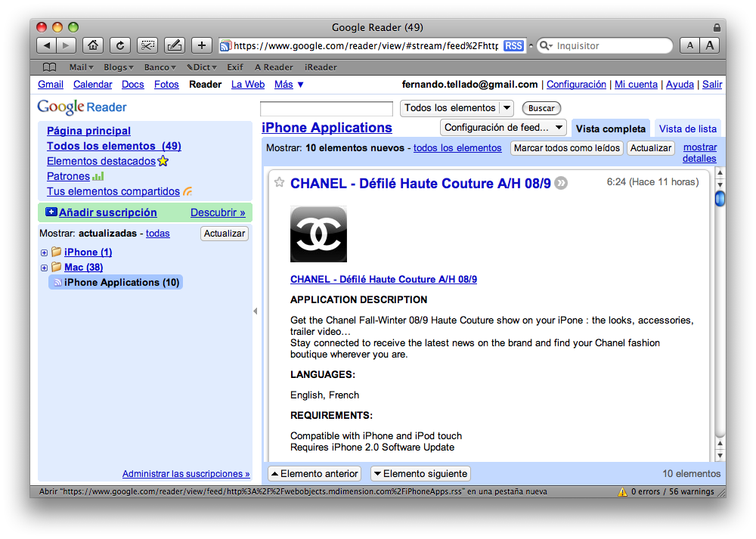Viewport: 756px width, 539px height.
Task: Open Administrar las suscripciones link
Action: point(186,474)
